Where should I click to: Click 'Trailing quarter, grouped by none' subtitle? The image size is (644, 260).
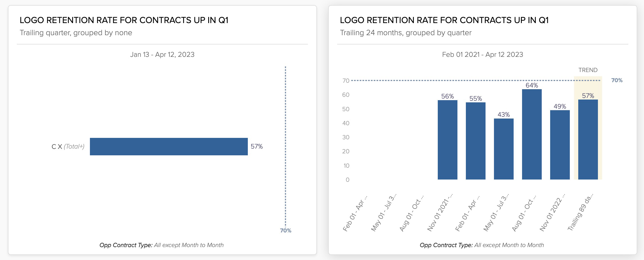tap(76, 33)
